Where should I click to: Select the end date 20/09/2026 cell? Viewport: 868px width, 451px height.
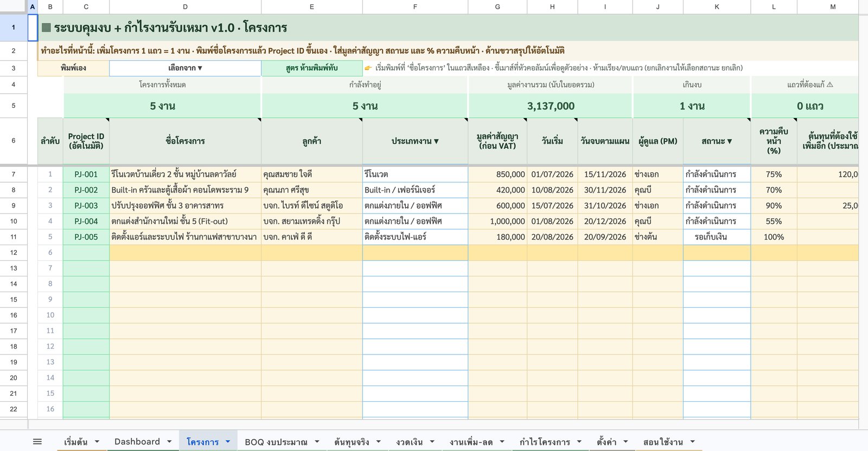[605, 237]
